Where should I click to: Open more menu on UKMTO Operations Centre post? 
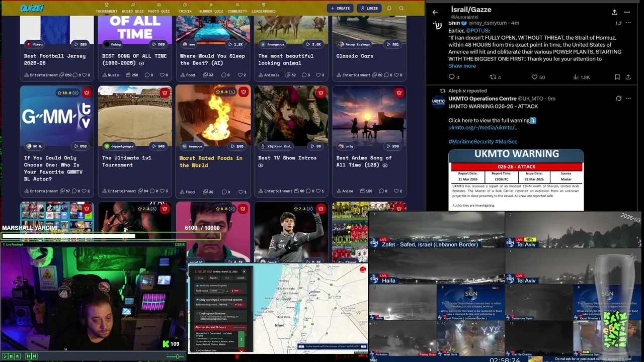tap(628, 99)
